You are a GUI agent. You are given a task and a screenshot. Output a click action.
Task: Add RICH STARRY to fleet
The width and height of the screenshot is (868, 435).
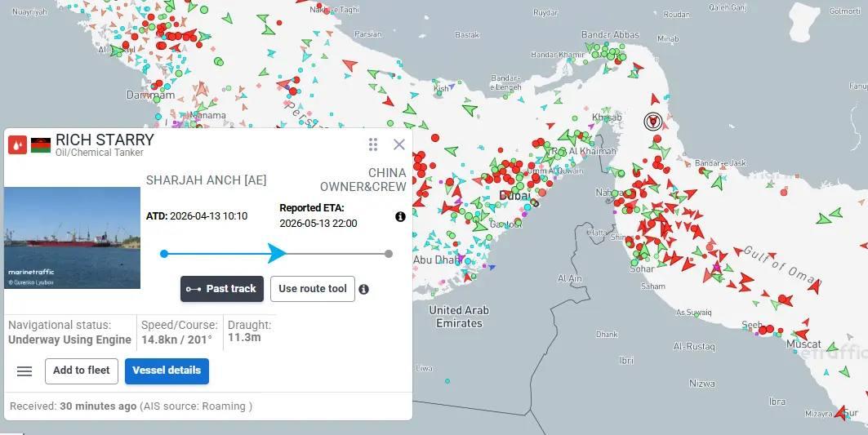[x=82, y=371]
